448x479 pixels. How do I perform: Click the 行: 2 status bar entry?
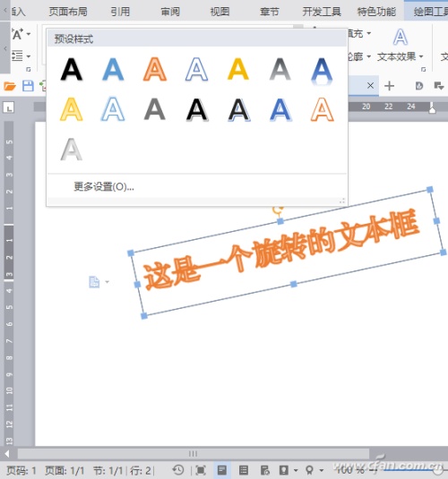click(140, 470)
